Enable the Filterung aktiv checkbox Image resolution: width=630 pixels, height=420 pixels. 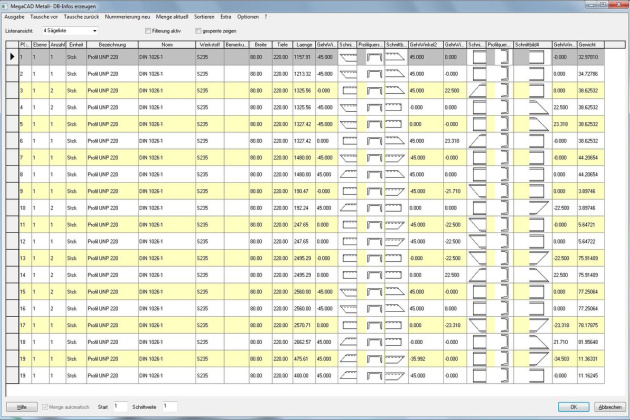coord(147,32)
